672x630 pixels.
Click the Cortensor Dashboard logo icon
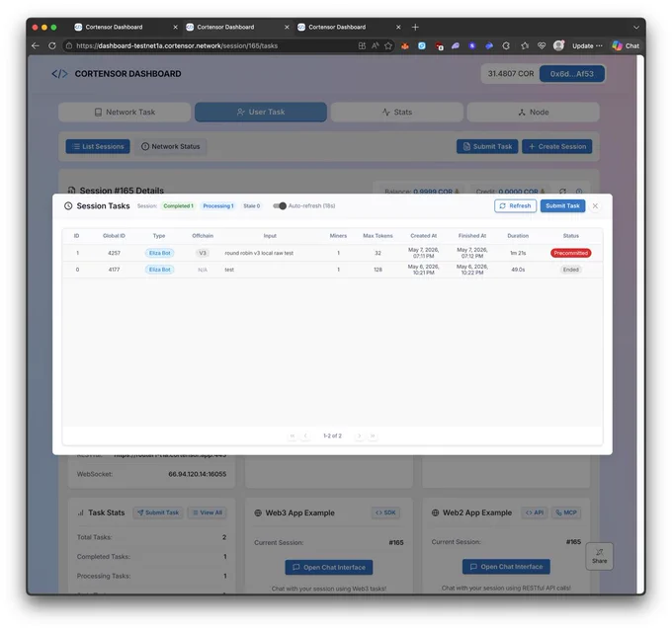pos(59,74)
